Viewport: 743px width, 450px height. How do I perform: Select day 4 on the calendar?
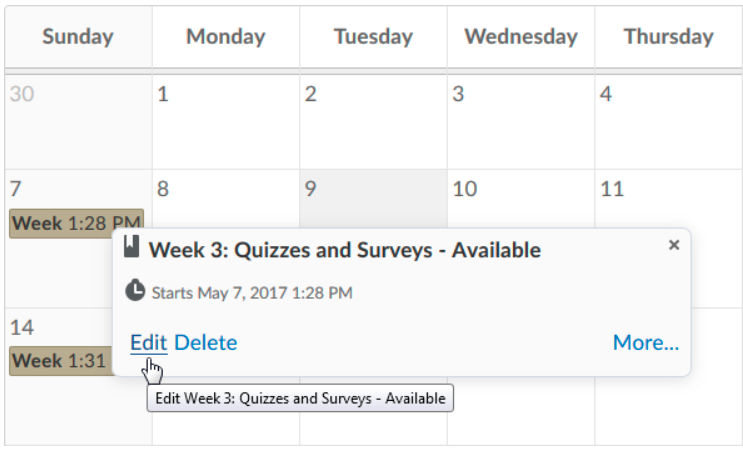pos(668,120)
